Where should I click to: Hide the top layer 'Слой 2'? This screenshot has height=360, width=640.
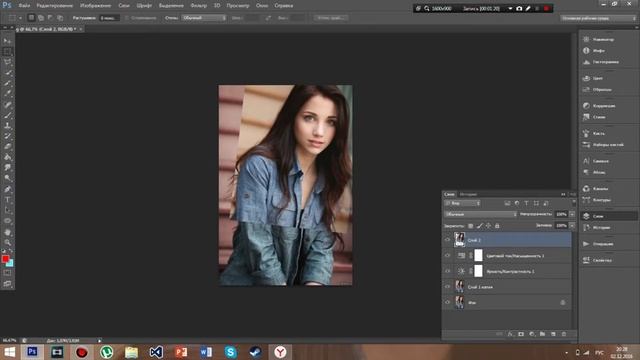(447, 240)
